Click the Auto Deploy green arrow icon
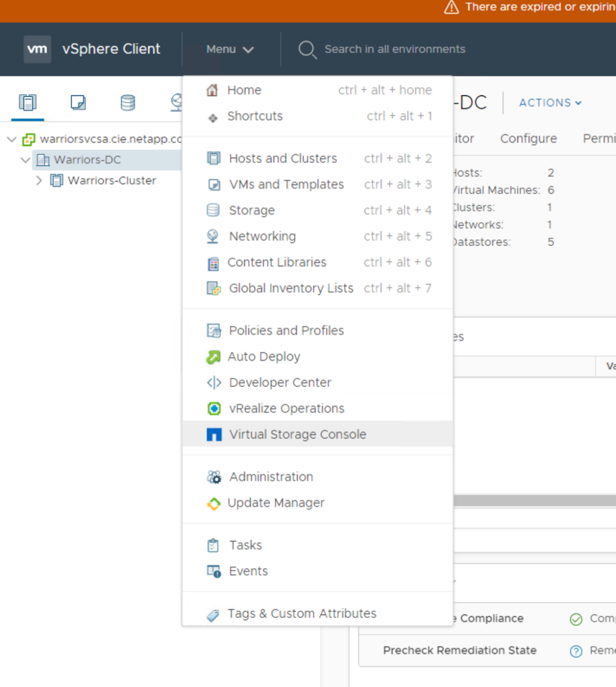 click(214, 357)
